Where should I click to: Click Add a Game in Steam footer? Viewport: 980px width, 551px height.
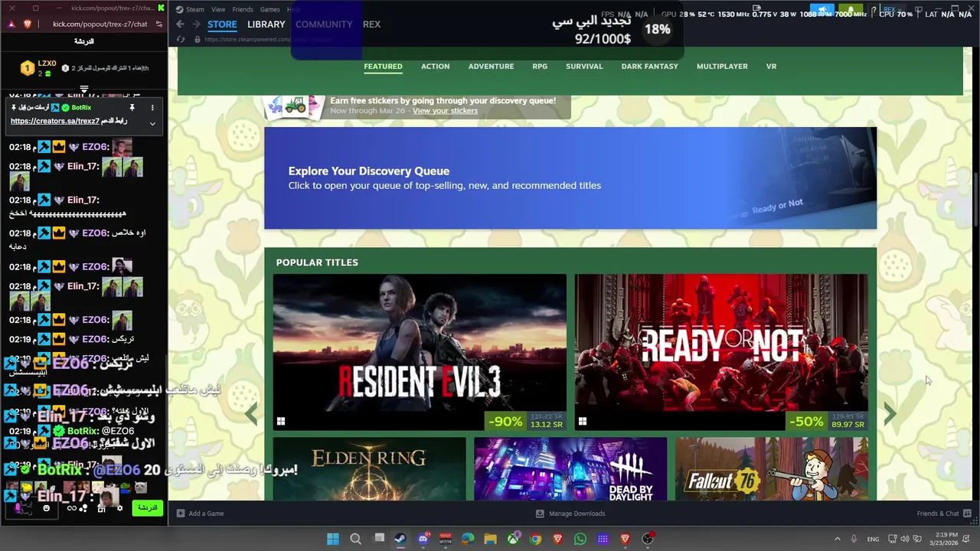201,514
